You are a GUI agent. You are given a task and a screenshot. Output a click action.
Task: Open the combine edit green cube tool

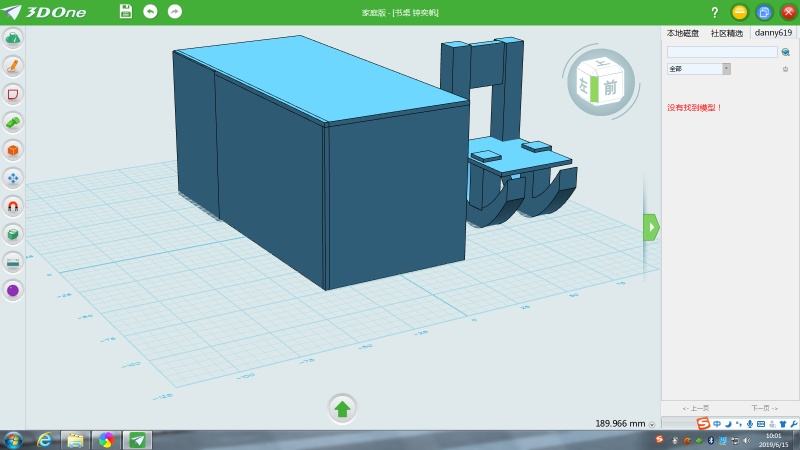pyautogui.click(x=13, y=234)
